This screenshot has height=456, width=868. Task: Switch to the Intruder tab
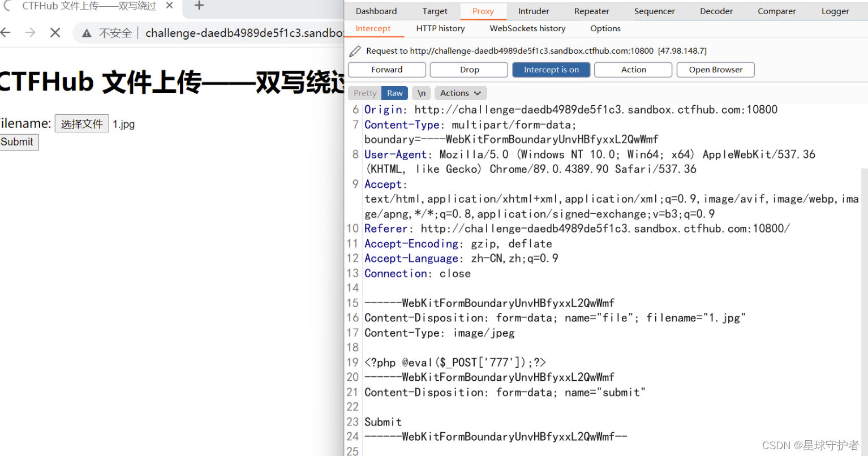pyautogui.click(x=534, y=11)
